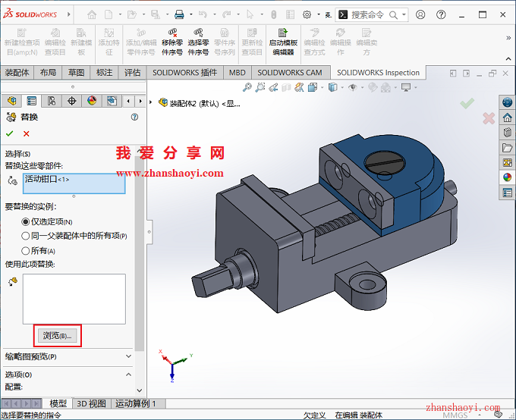Open File Explorer folder in task pane

pyautogui.click(x=507, y=148)
